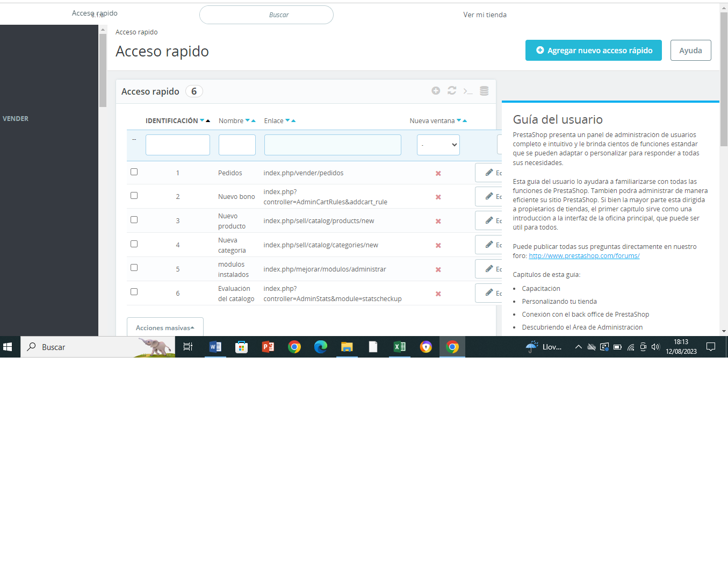
Task: Click the weather widget on the taskbar
Action: coord(544,347)
